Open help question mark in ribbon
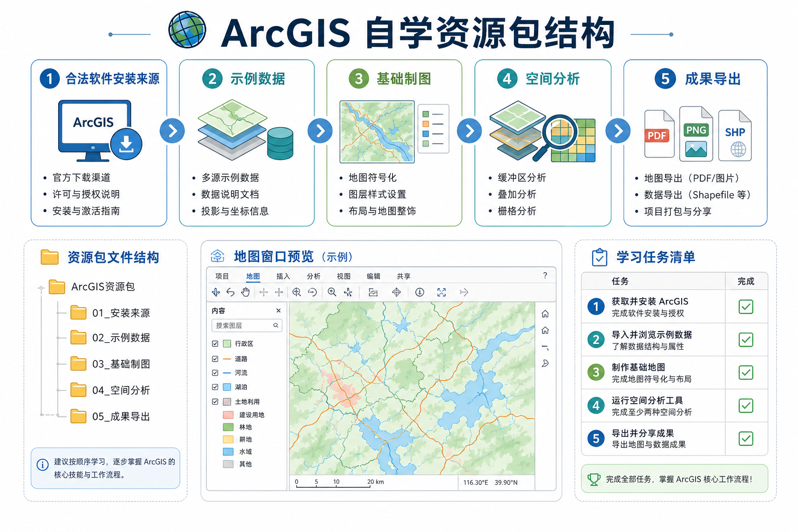Viewport: 798px width, 532px height. click(545, 275)
